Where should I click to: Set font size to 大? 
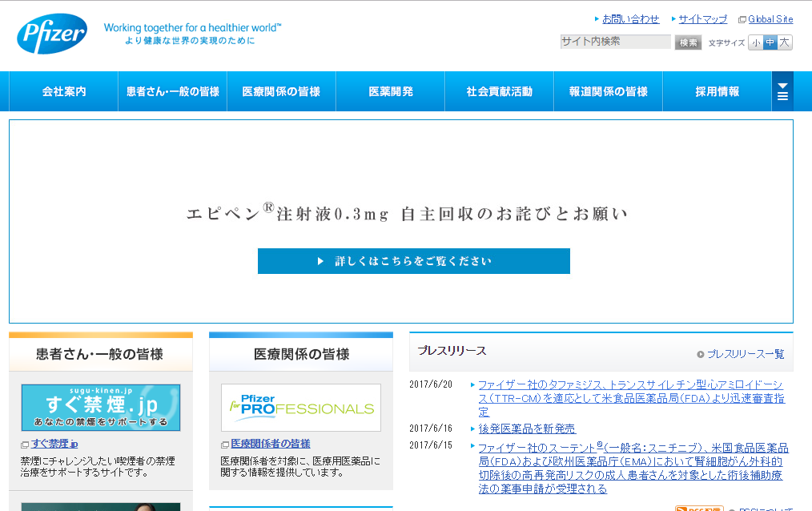click(785, 42)
